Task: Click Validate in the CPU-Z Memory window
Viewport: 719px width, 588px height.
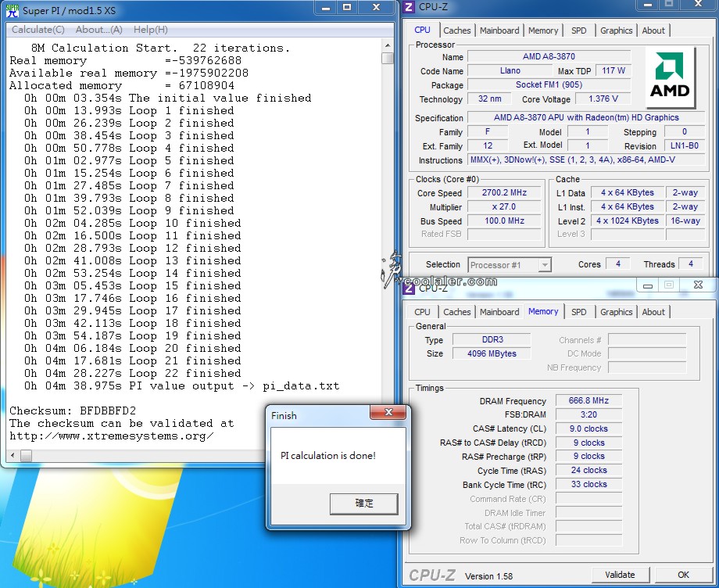Action: tap(620, 575)
